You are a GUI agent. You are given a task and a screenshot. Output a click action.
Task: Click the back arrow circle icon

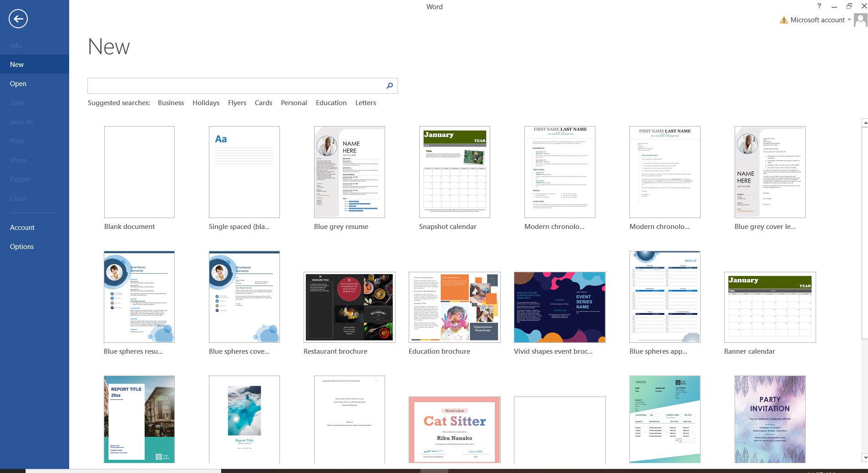tap(18, 19)
